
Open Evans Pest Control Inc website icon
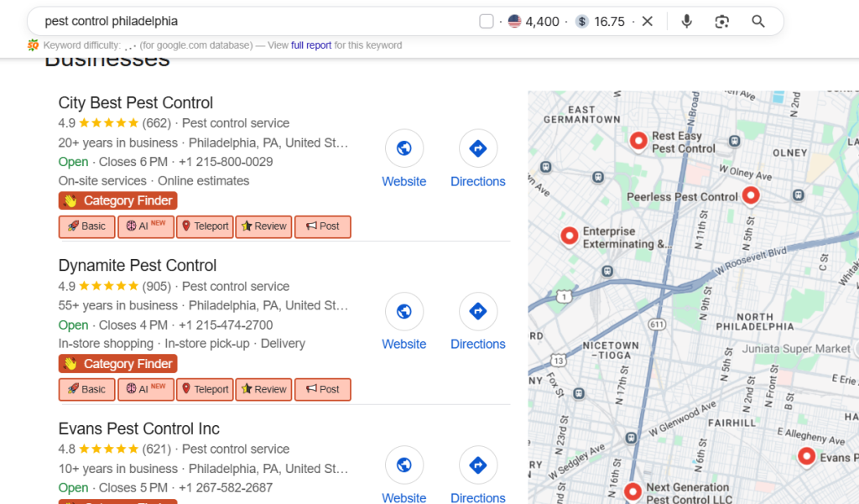(404, 465)
